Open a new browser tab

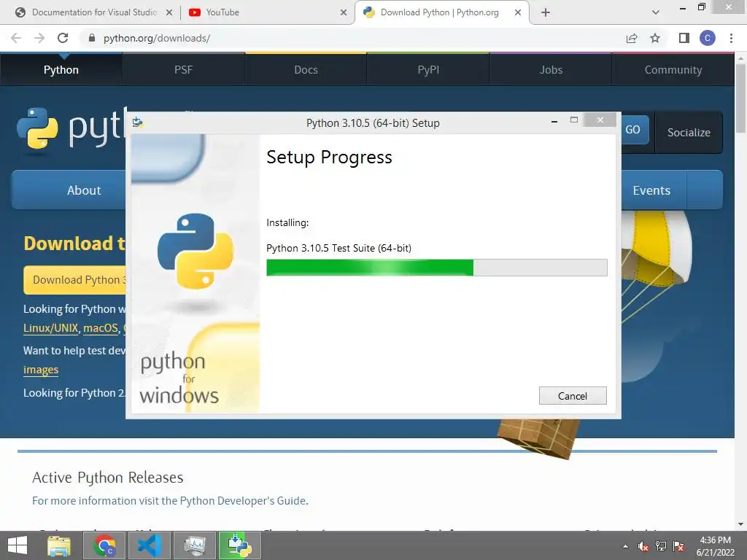[546, 13]
